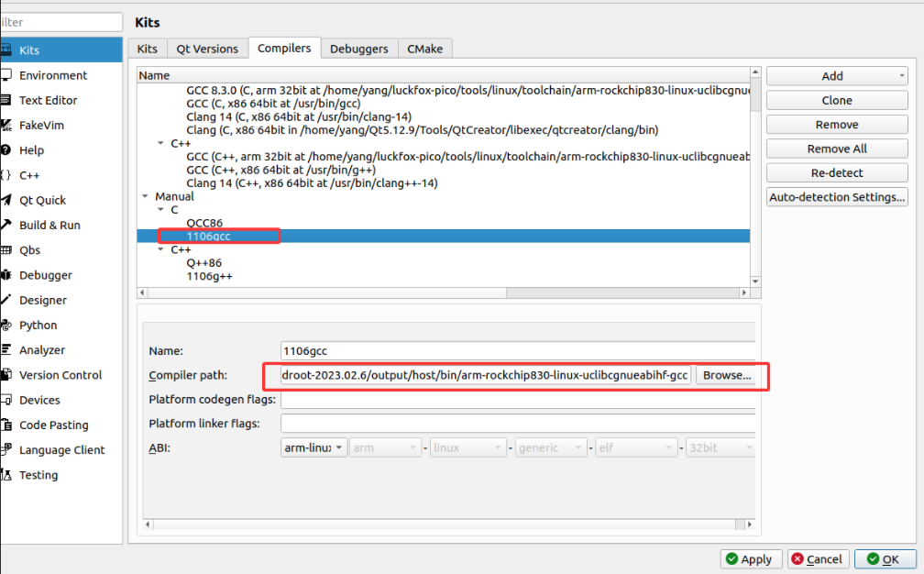
Task: Collapse the auto-detected C++ compilers group
Action: 160,144
